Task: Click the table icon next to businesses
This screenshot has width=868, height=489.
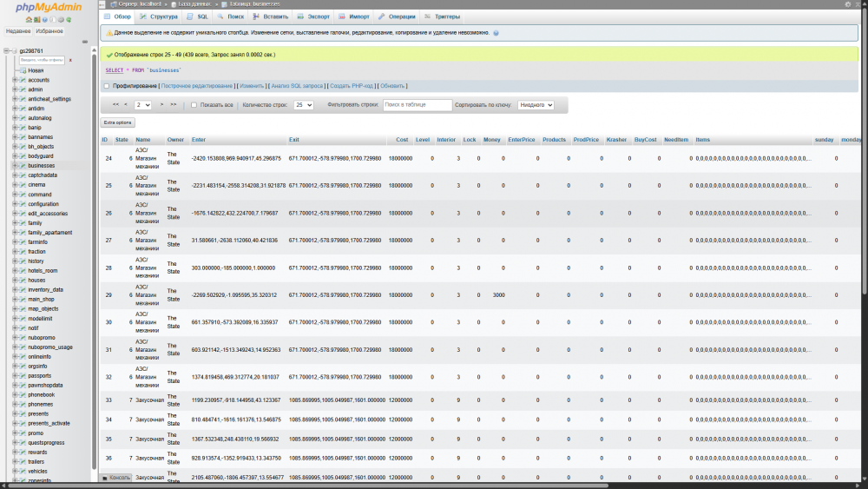Action: (23, 166)
